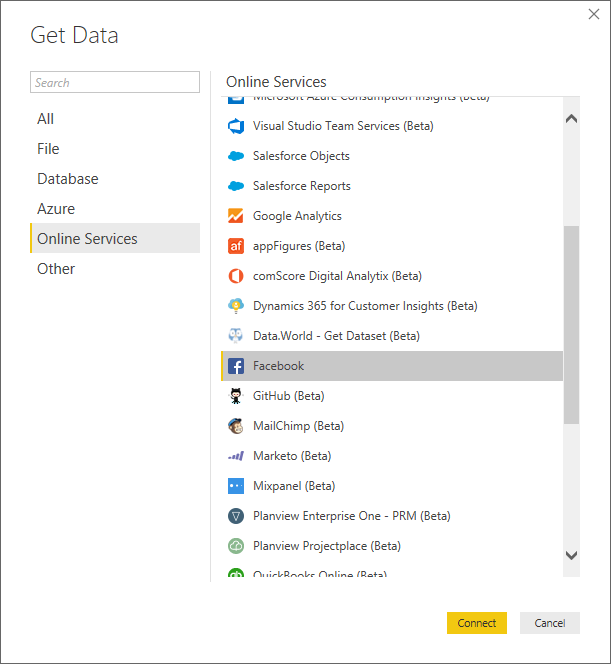Viewport: 611px width, 664px height.
Task: Select the Online Services category
Action: pos(115,238)
